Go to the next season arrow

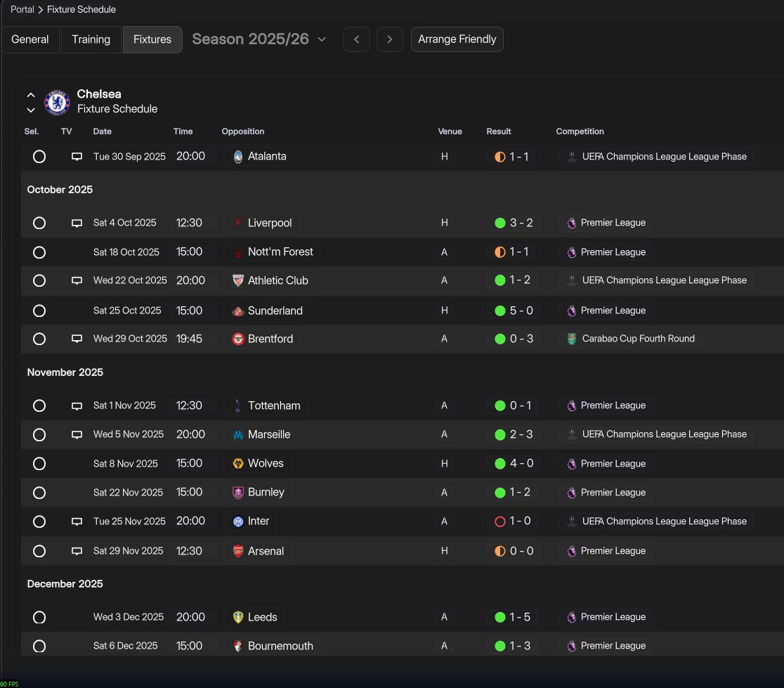coord(390,39)
